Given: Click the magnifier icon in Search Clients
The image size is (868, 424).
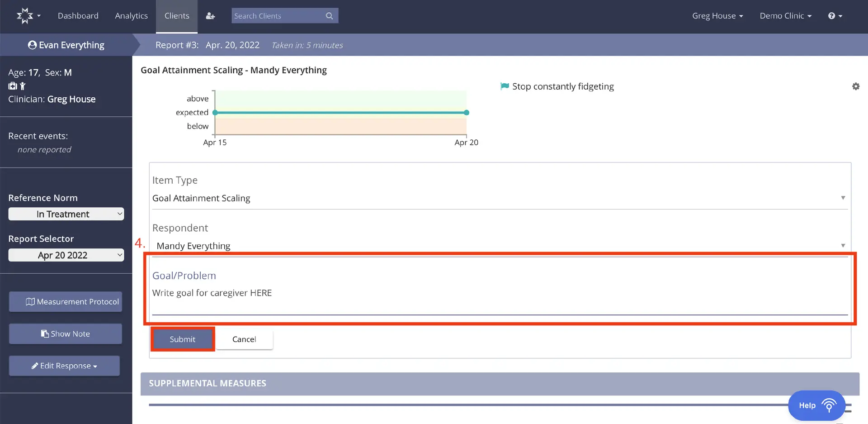Looking at the screenshot, I should pyautogui.click(x=330, y=15).
